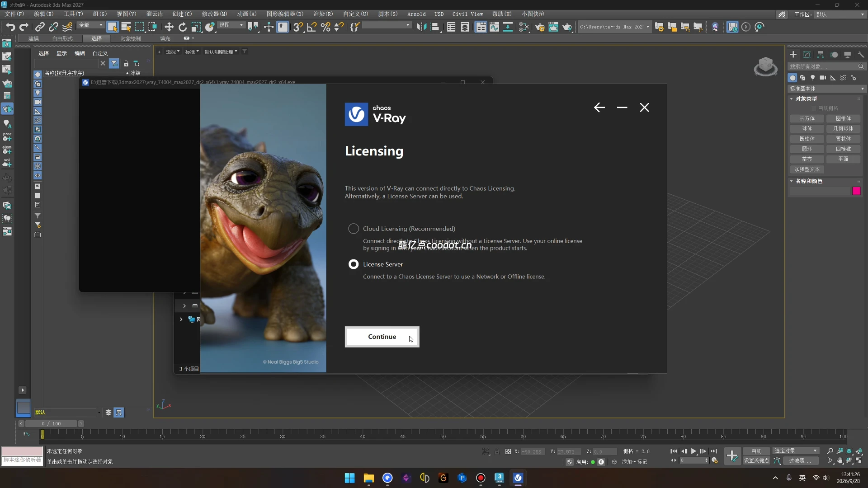The width and height of the screenshot is (868, 488).
Task: Open the Mirror tool
Action: pos(421,27)
